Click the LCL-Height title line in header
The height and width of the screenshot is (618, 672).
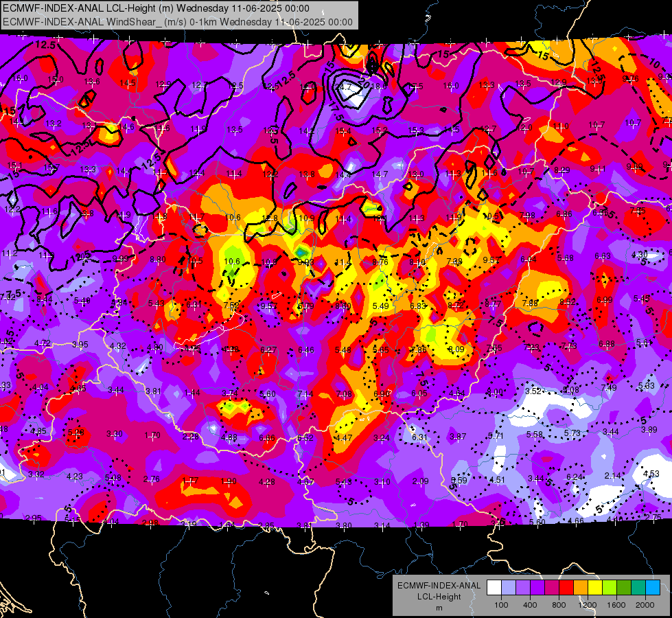(x=156, y=8)
